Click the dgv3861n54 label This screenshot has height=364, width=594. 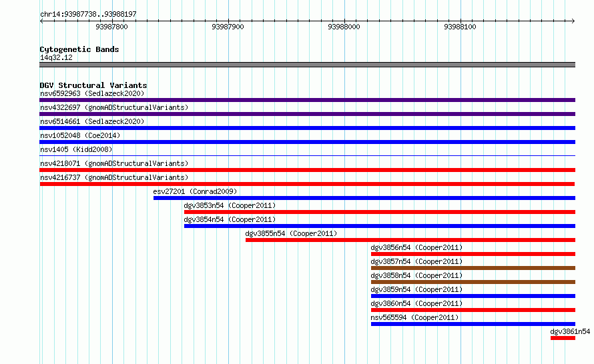coord(570,331)
